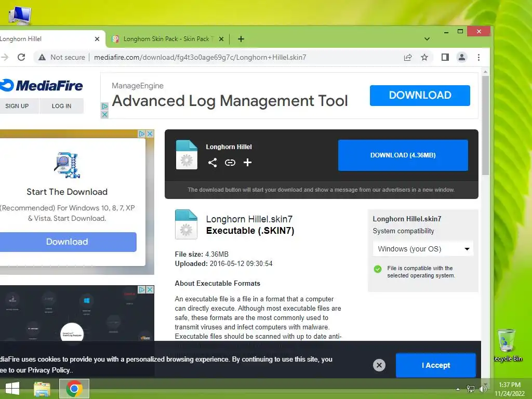The height and width of the screenshot is (399, 532).
Task: Close the Start The Download ad
Action: click(x=150, y=134)
